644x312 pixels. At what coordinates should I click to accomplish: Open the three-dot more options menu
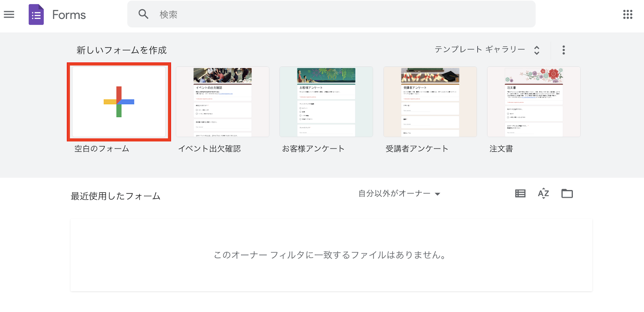(x=563, y=50)
